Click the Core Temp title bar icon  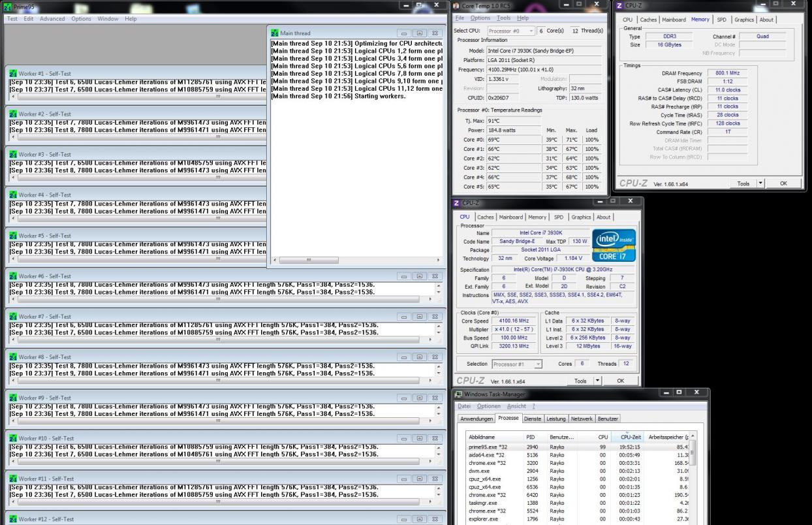click(x=456, y=6)
